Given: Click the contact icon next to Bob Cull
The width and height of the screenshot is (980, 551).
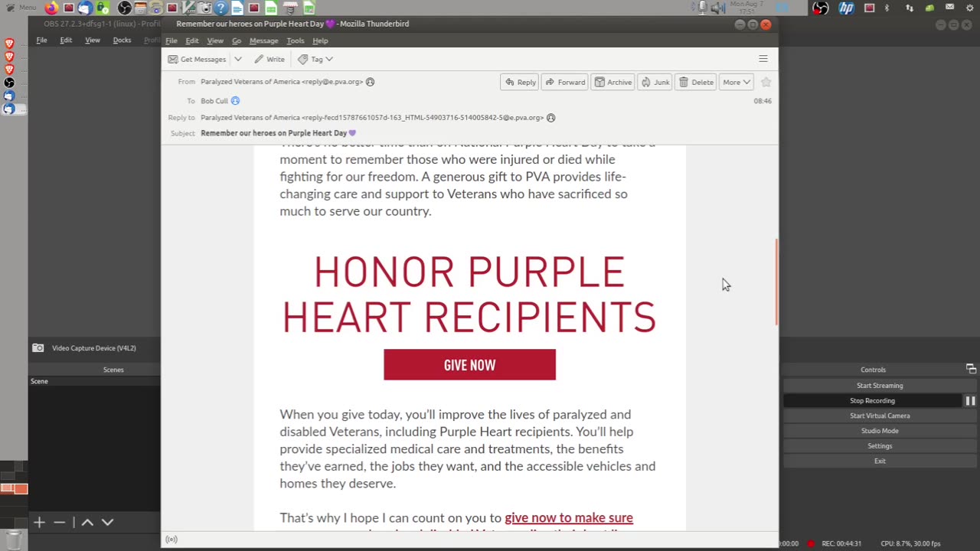Looking at the screenshot, I should (x=235, y=101).
